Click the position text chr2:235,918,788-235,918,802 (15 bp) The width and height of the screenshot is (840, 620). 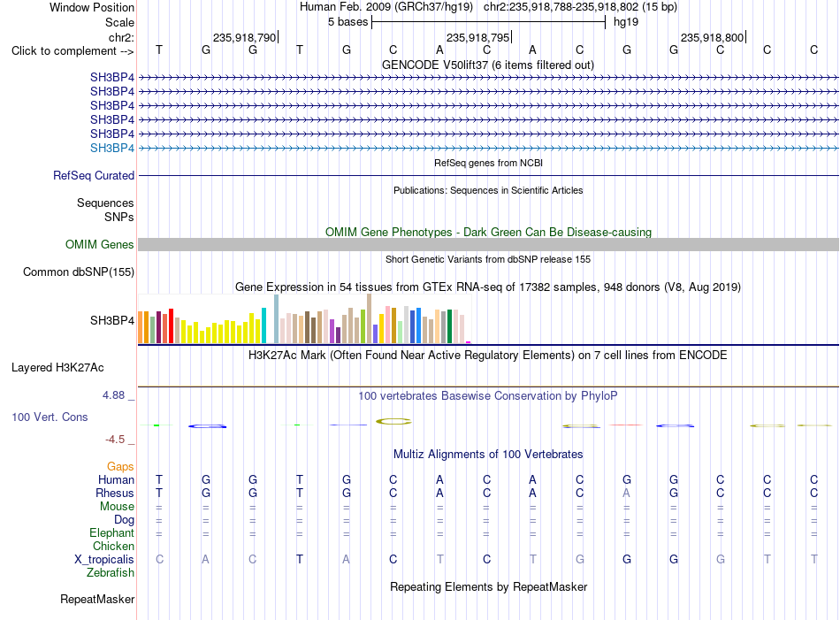coord(580,7)
